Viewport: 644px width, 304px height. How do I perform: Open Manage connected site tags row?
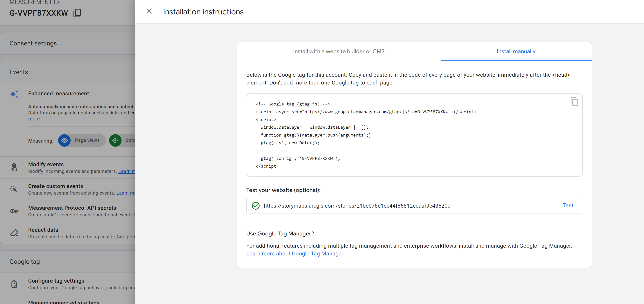coord(67,300)
